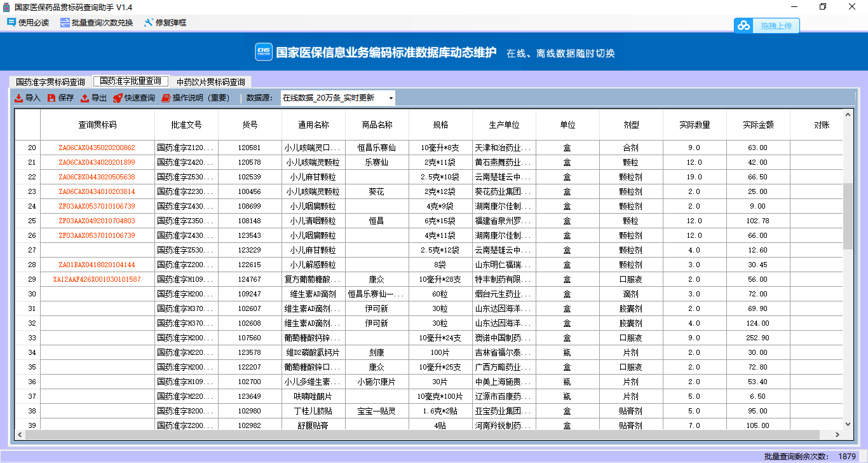868x463 pixels.
Task: Click the 生产单位 column header
Action: (504, 125)
